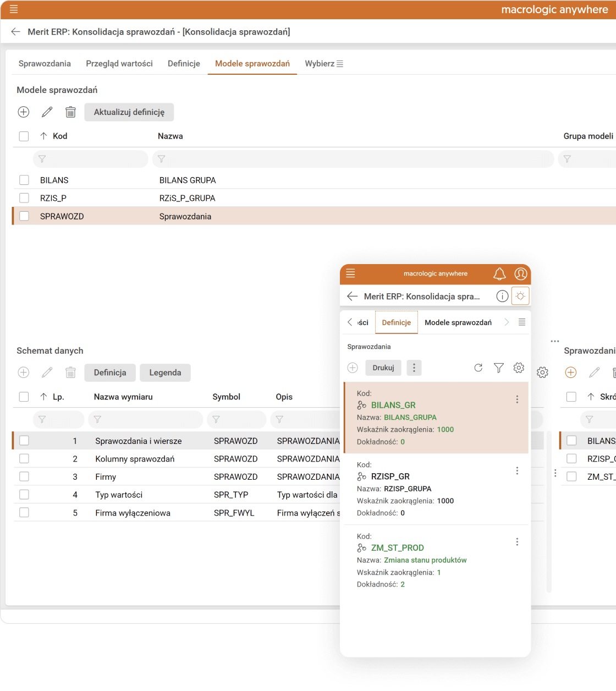616x691 pixels.
Task: Select the Kolumny sprawozdań row checkbox
Action: [x=24, y=459]
